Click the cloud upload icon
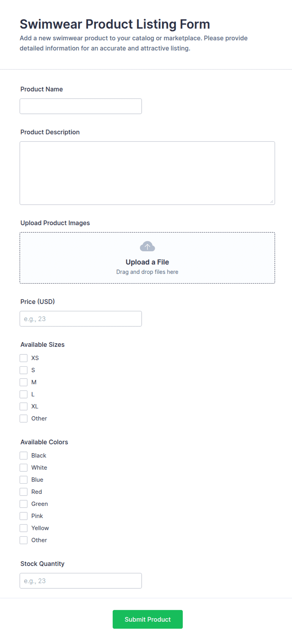This screenshot has width=292, height=644. pyautogui.click(x=147, y=246)
